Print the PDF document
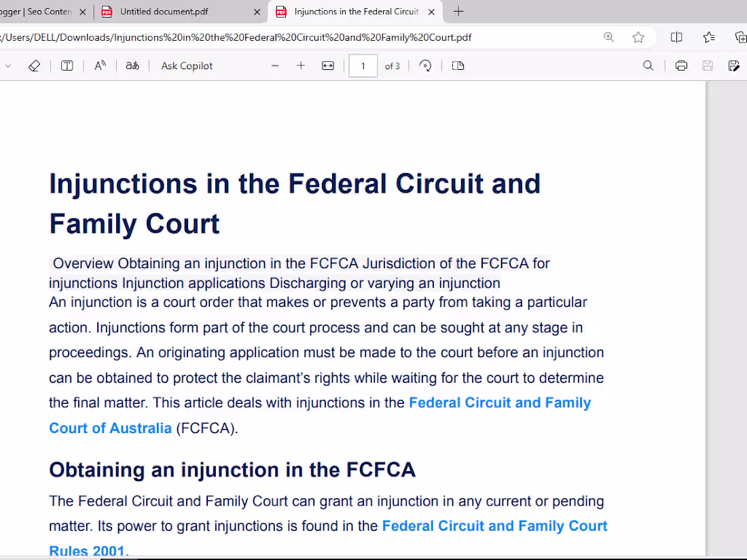 [681, 65]
